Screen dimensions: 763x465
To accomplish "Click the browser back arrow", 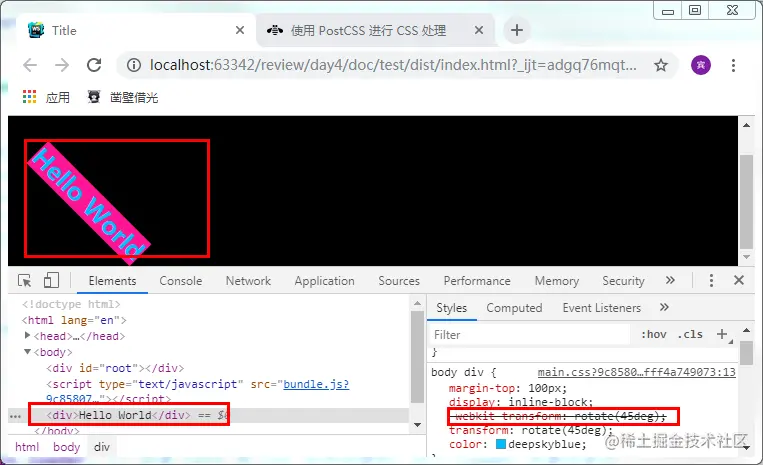I will [x=30, y=65].
